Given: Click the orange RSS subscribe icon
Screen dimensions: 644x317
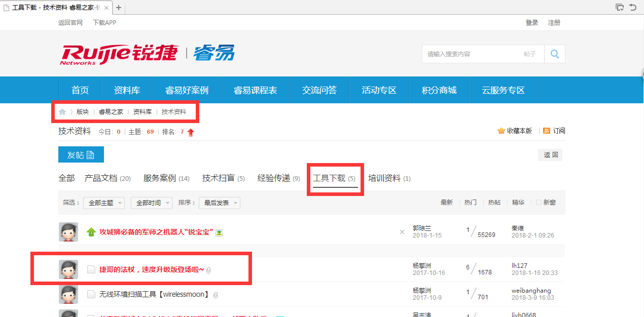Looking at the screenshot, I should 547,131.
